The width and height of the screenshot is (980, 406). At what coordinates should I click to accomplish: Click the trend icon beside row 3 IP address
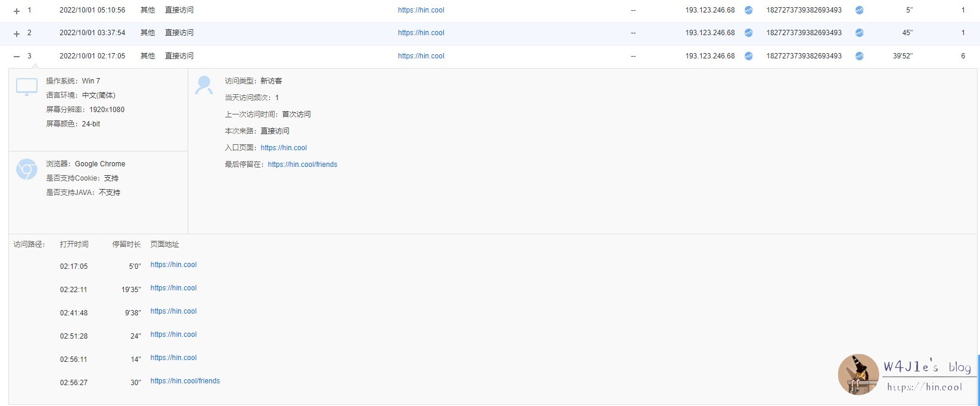[748, 56]
